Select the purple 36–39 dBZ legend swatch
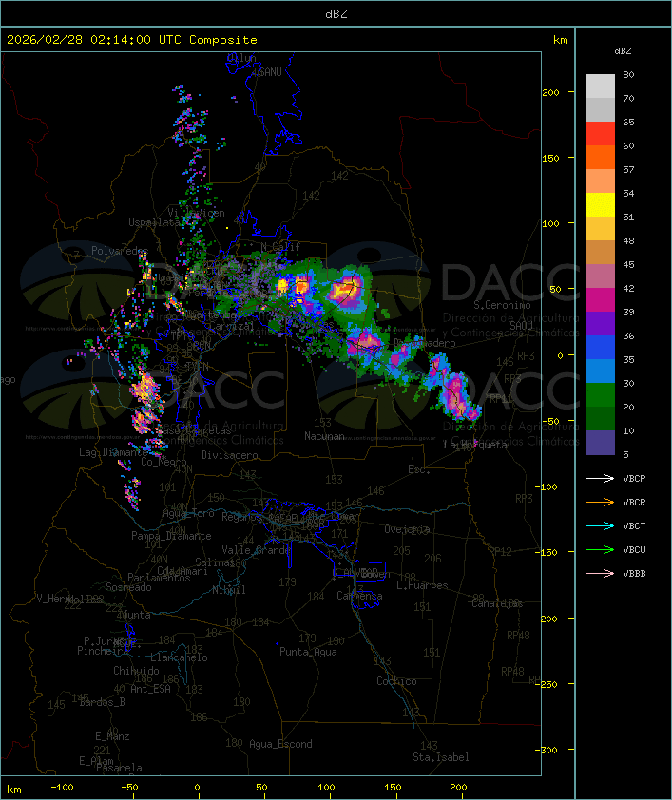The height and width of the screenshot is (800, 672). [x=600, y=323]
